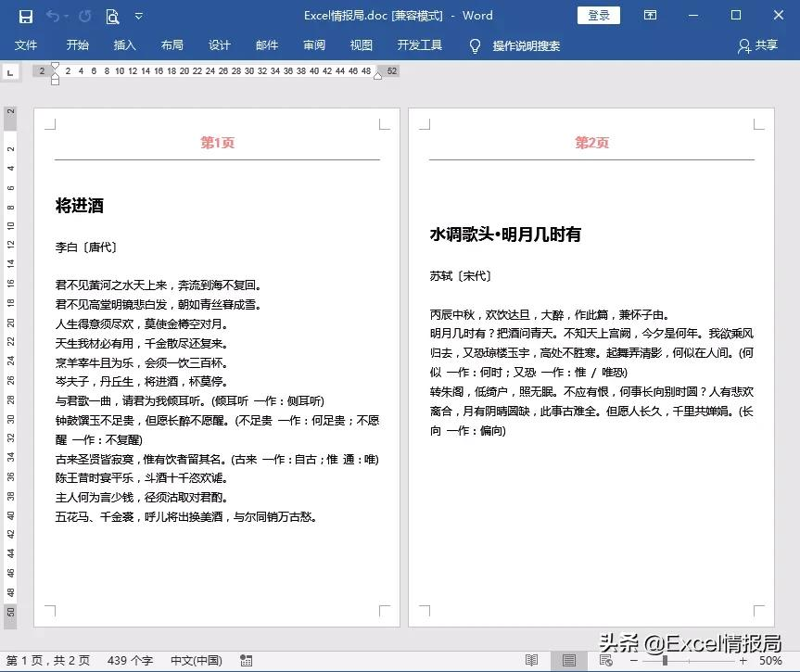Click the 第1页 header text
The image size is (800, 672).
click(217, 143)
